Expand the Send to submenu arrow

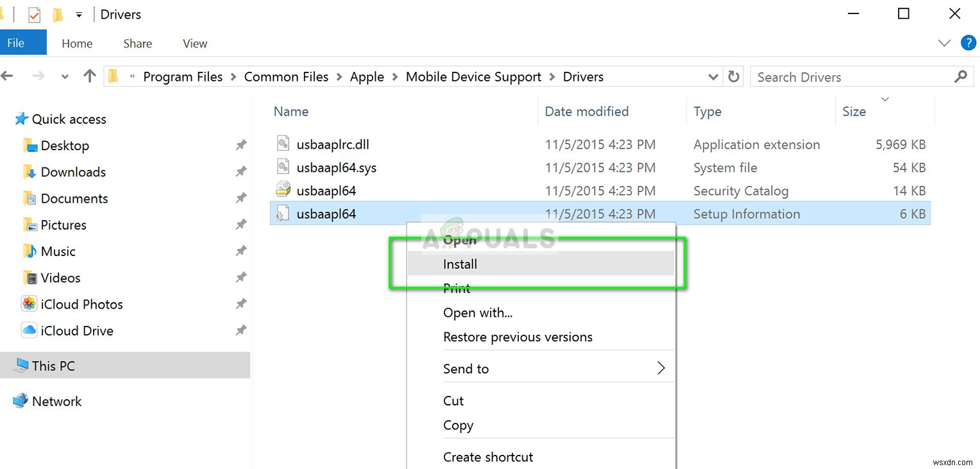tap(661, 368)
